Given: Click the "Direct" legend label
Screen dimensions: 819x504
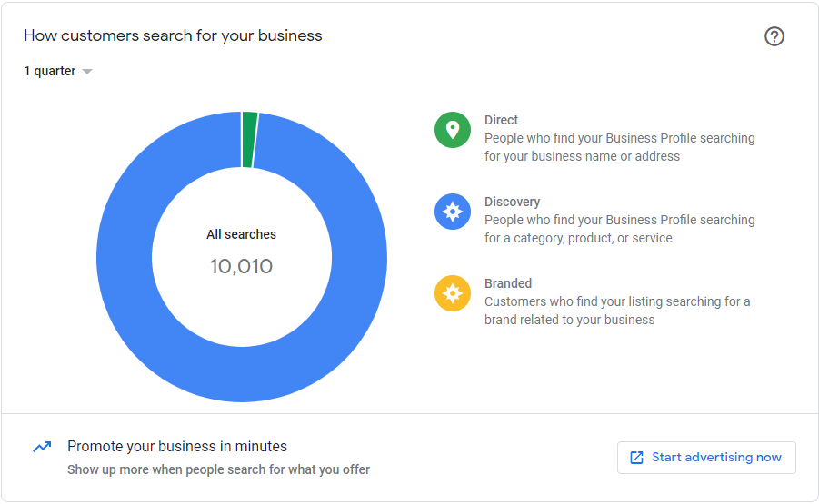Looking at the screenshot, I should click(501, 120).
